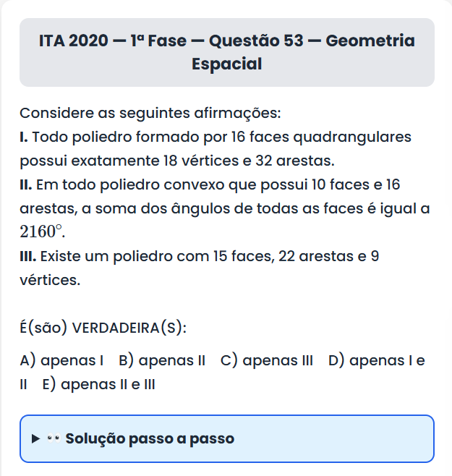Select answer option A) apenas I
The height and width of the screenshot is (476, 452).
point(62,360)
